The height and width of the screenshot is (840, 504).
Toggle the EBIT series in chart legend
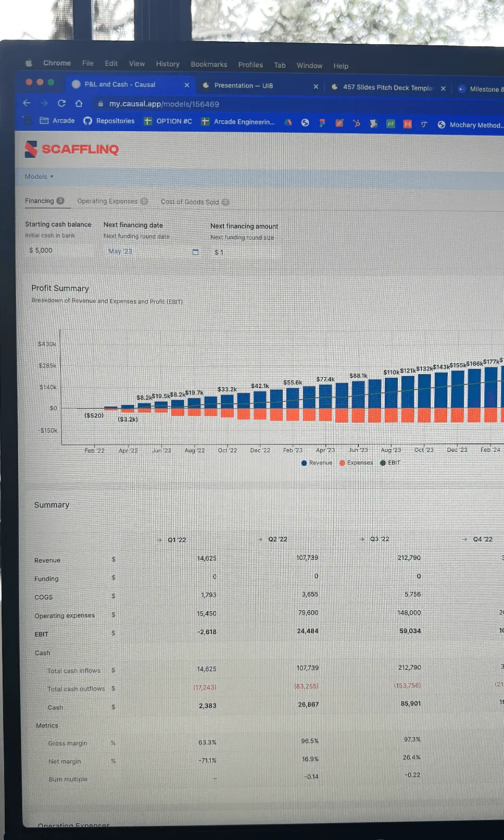coord(390,463)
